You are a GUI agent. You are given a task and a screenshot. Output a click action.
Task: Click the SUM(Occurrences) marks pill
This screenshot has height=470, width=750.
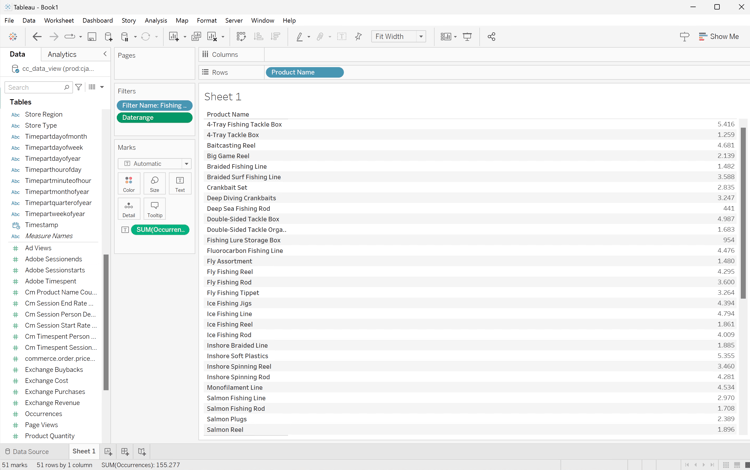[x=160, y=230]
